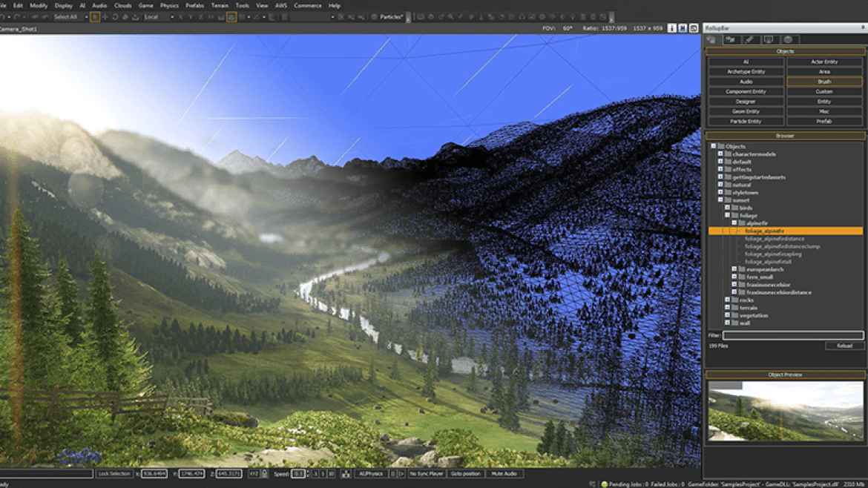The width and height of the screenshot is (868, 488).
Task: Open the Commerce menu
Action: 308,5
